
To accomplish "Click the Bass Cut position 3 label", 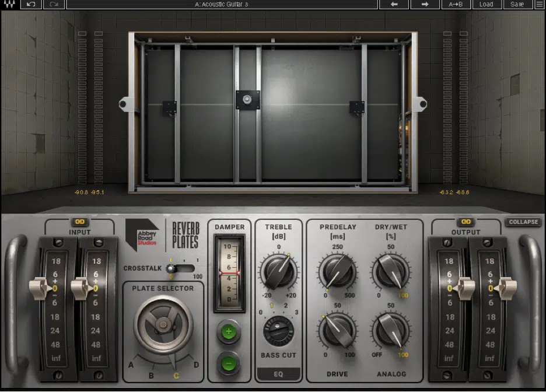I will click(296, 312).
